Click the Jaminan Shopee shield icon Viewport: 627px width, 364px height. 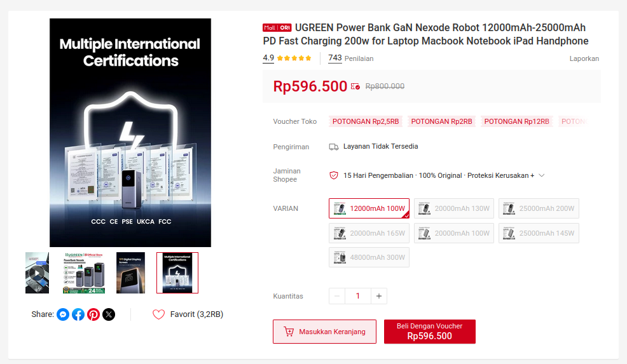pos(333,175)
